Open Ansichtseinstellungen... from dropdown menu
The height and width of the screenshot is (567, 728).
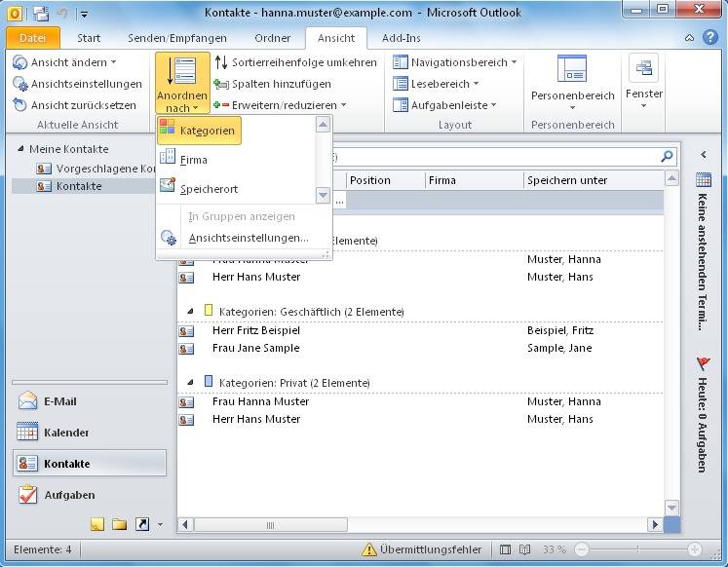point(245,238)
